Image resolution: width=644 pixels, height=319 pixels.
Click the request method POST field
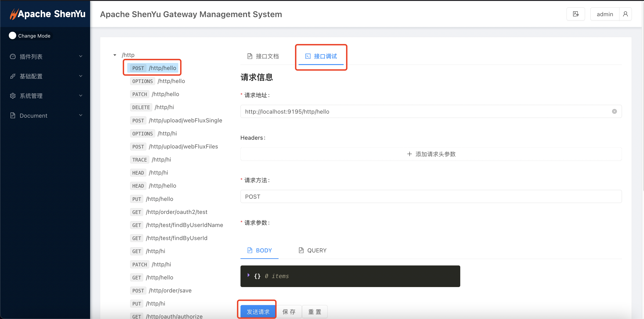tap(431, 197)
